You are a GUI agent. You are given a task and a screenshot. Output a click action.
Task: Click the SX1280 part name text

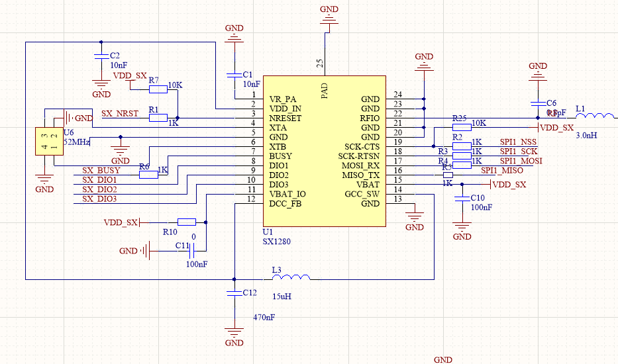[x=277, y=242]
